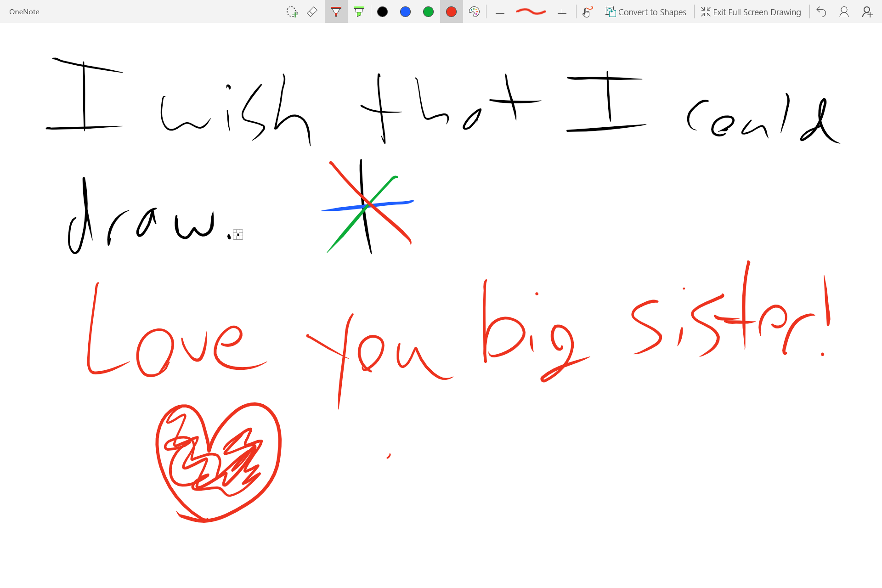Choose the green Highlighter tool
882x588 pixels.
(x=359, y=12)
